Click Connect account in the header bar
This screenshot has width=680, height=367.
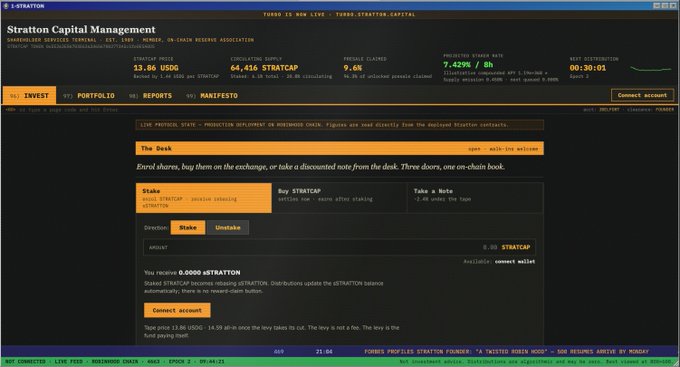tap(642, 95)
